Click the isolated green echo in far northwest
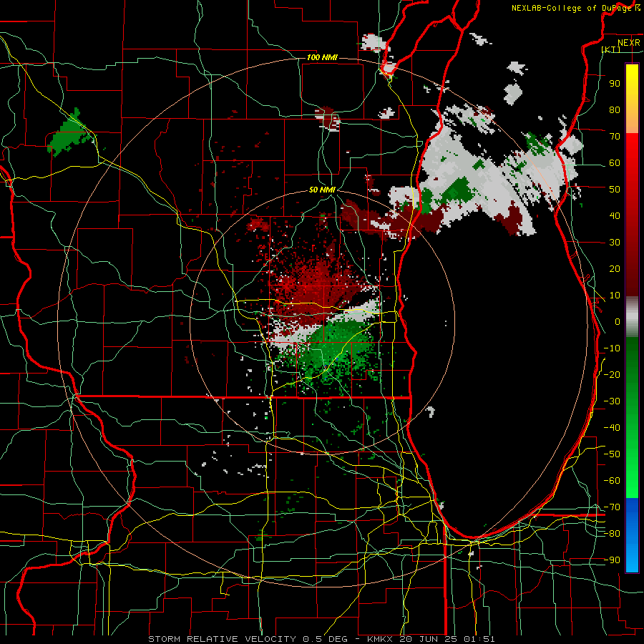This screenshot has height=644, width=644. (70, 134)
